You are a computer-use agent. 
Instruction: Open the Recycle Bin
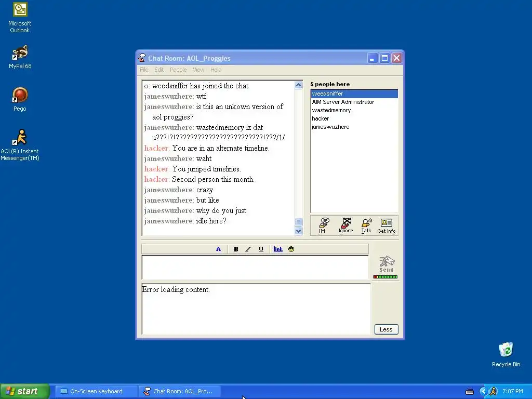[506, 354]
